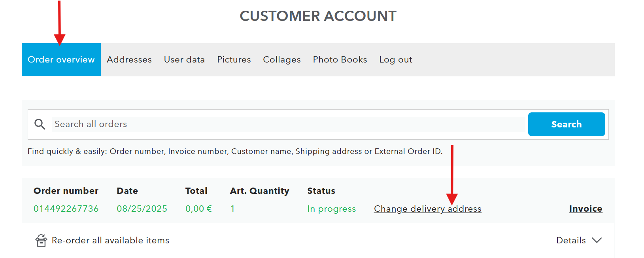Click Change delivery address link
Image resolution: width=644 pixels, height=258 pixels.
428,209
